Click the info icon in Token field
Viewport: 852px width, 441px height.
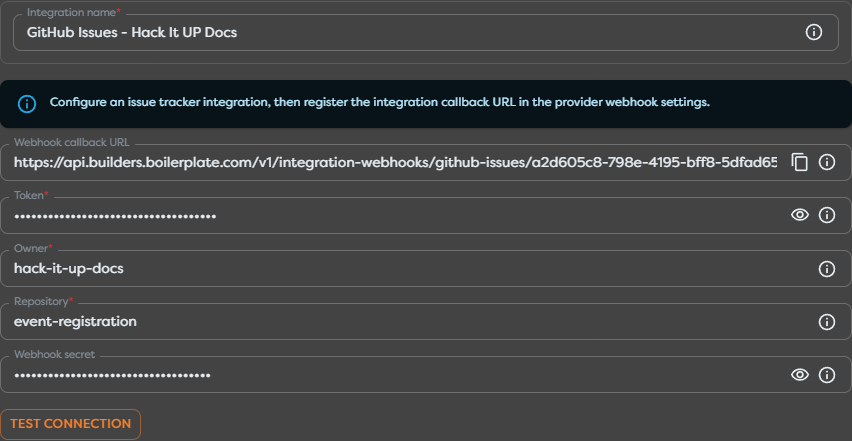(x=826, y=216)
